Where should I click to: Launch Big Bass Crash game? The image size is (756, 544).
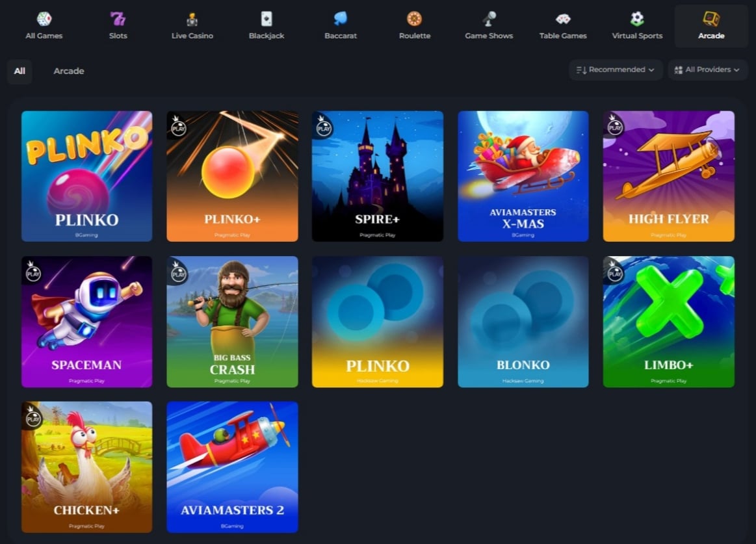click(232, 322)
